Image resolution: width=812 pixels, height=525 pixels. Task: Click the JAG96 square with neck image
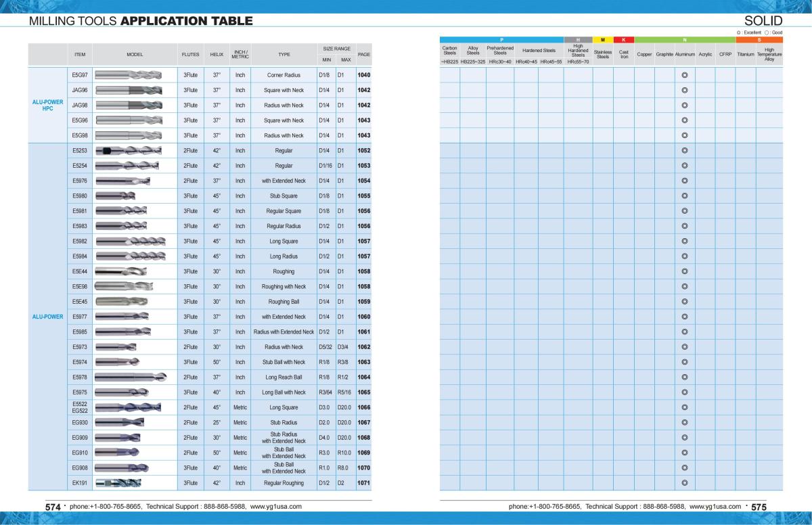[x=129, y=90]
